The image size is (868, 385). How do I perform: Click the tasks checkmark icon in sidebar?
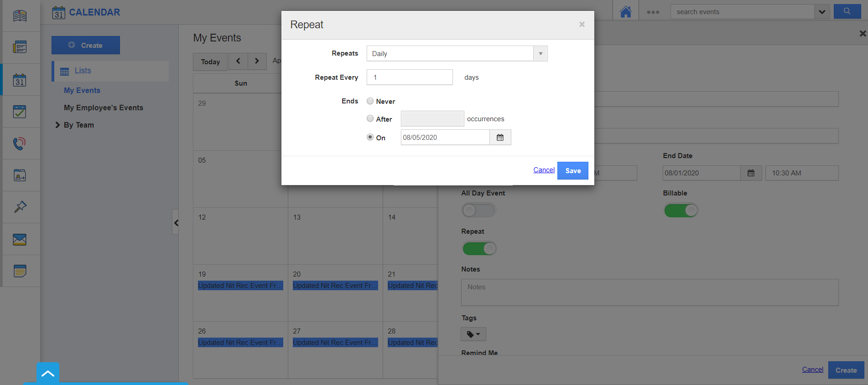tap(20, 112)
